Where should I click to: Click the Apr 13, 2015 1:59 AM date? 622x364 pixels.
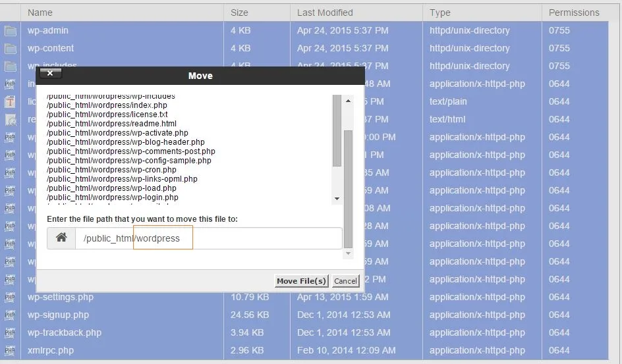click(x=343, y=297)
